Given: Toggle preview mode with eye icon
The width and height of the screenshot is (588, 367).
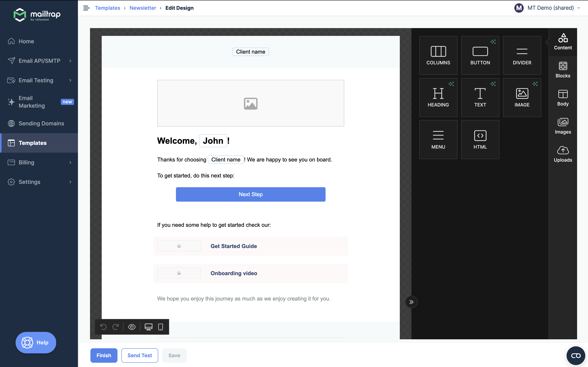Looking at the screenshot, I should [132, 326].
